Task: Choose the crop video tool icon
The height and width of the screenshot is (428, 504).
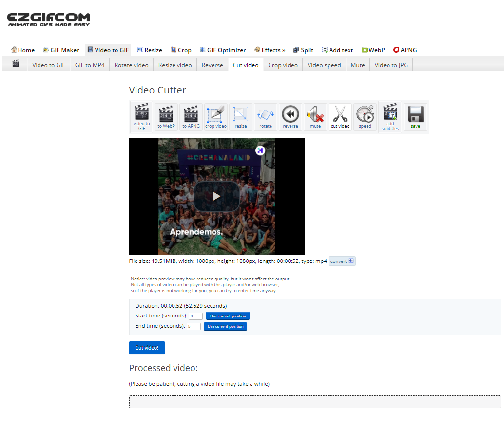Action: coord(216,117)
